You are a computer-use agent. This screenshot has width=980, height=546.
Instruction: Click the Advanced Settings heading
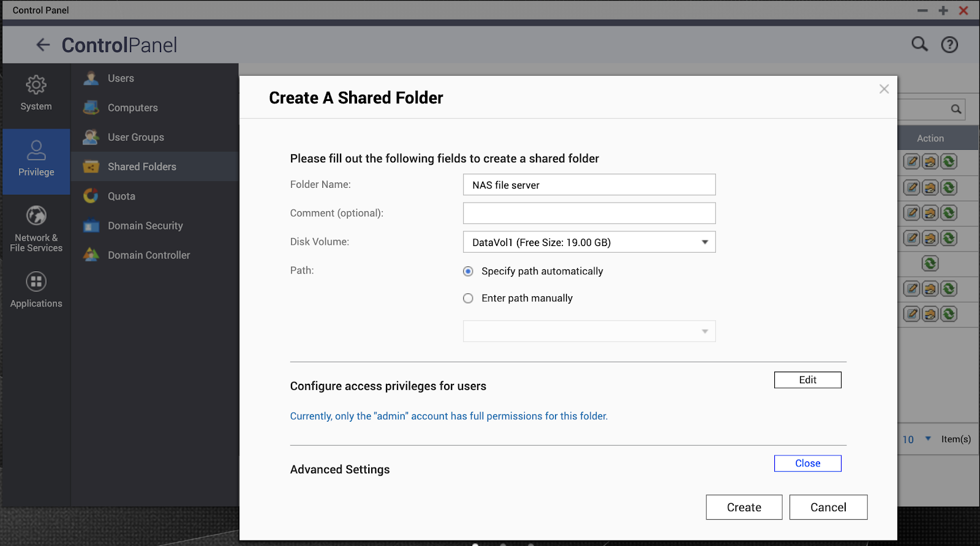(x=340, y=469)
